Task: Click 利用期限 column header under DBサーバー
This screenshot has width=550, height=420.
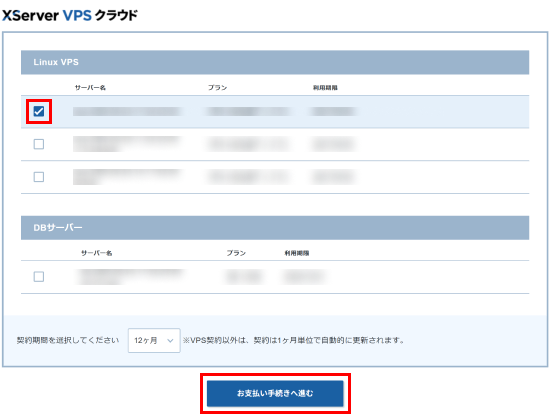Action: 297,253
